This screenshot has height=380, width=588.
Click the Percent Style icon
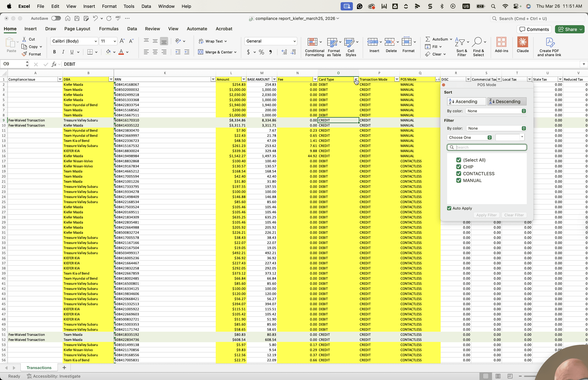(262, 52)
